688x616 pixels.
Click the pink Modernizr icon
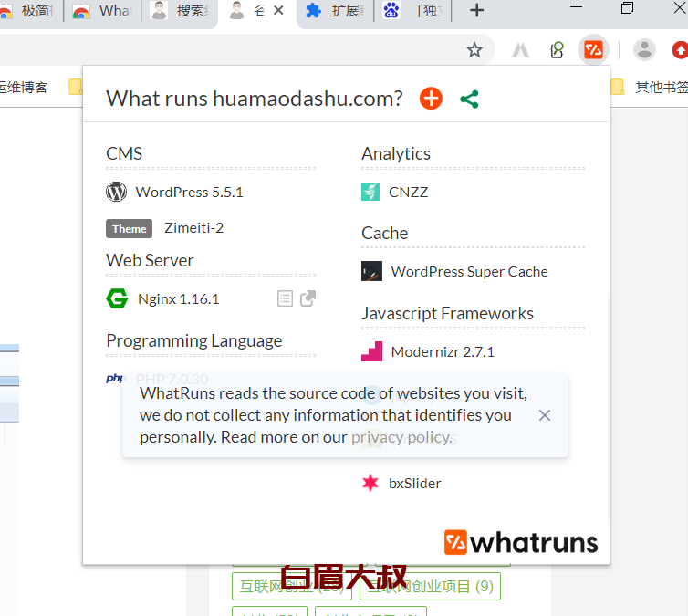[371, 351]
